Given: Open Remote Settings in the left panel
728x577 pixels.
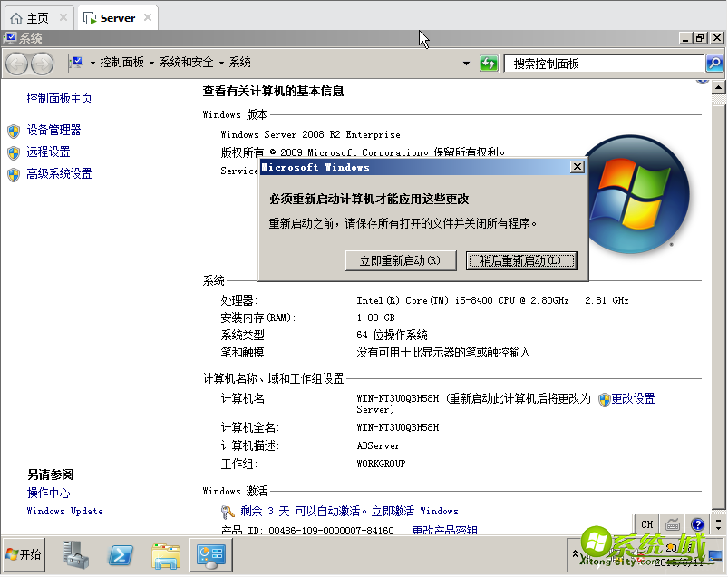Looking at the screenshot, I should click(48, 151).
